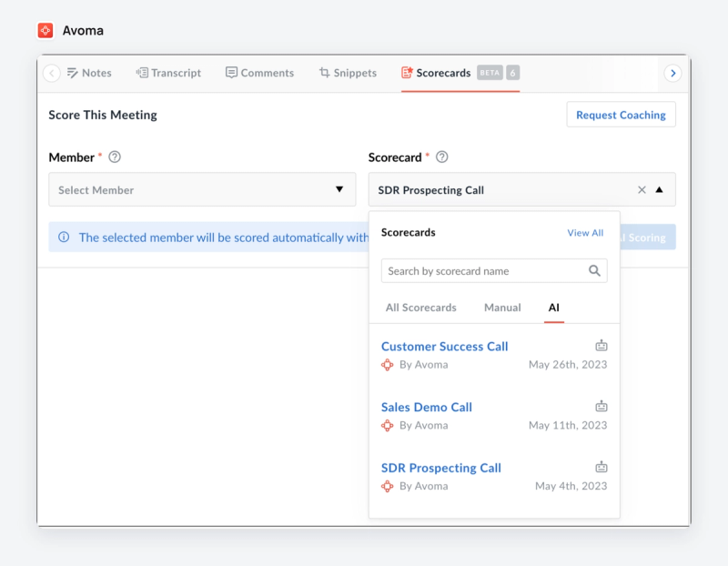
Task: Click the BETA badge on Scorecards
Action: (x=490, y=73)
